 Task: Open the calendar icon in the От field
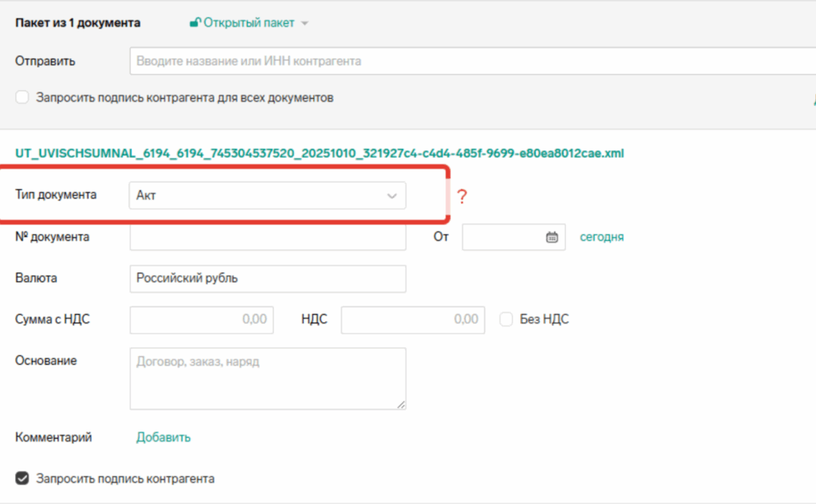click(551, 237)
